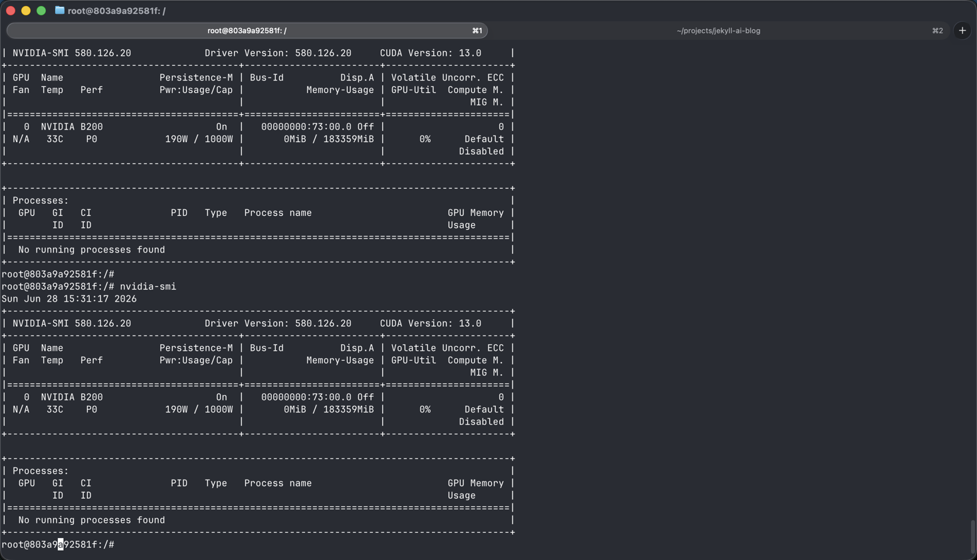977x560 pixels.
Task: Click NVIDIA-SMI 580.126.20 in lower table
Action: tap(72, 324)
